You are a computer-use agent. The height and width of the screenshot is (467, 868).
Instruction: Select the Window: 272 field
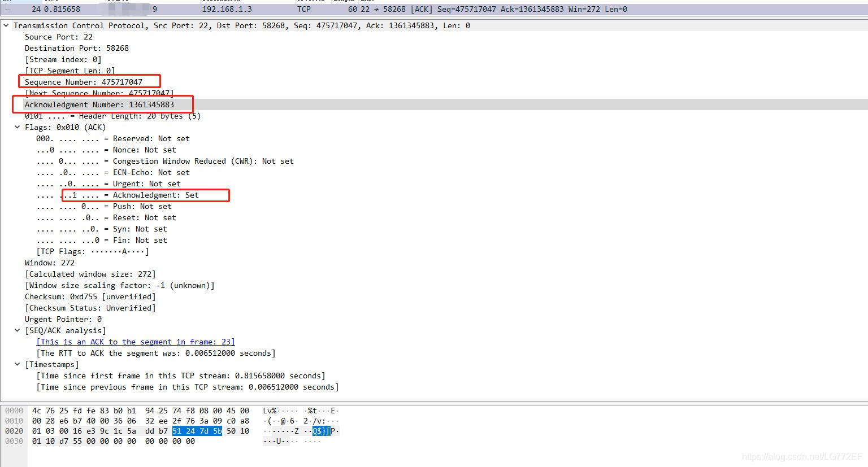[x=50, y=263]
